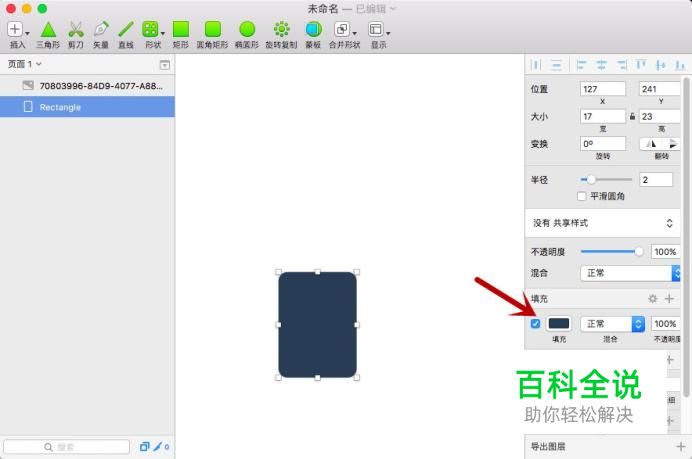Viewport: 692px width, 459px height.
Task: Click the slice filter icon beside search
Action: (158, 447)
